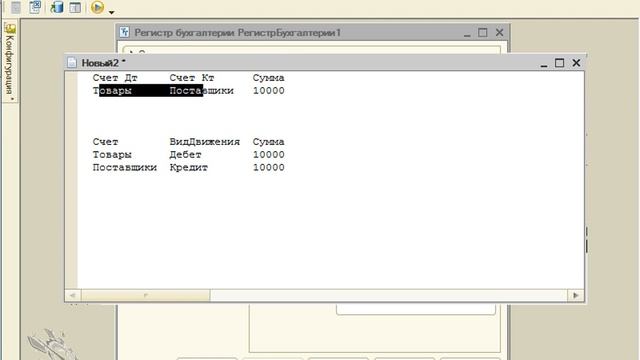Click the 'Счет' header of second table
This screenshot has width=640, height=360.
[105, 142]
